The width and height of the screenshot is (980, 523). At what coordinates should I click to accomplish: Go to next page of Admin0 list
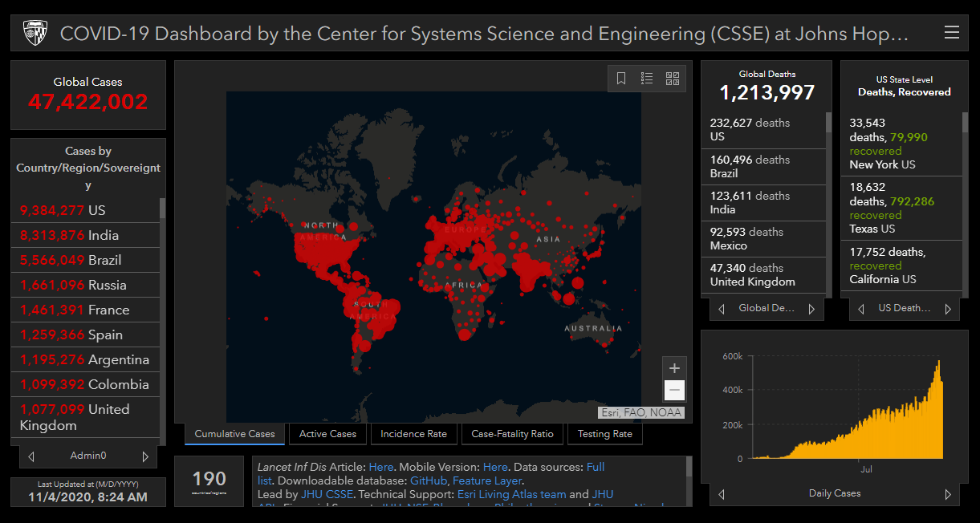145,456
